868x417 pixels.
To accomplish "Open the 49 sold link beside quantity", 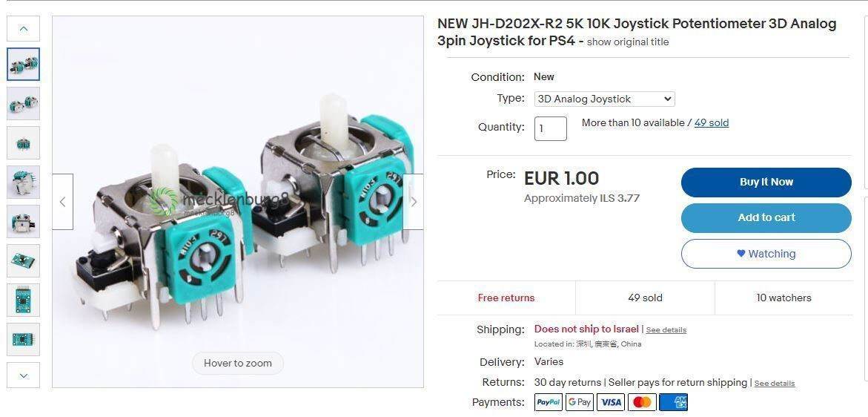I will (x=712, y=123).
